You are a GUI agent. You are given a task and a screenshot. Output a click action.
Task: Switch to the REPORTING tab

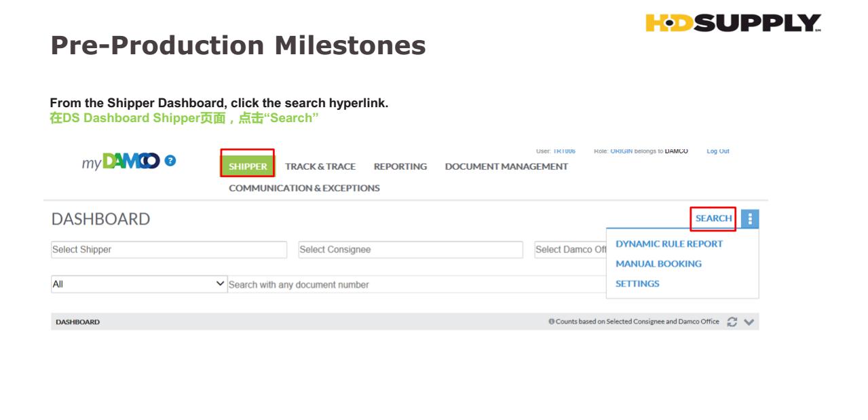click(x=400, y=166)
